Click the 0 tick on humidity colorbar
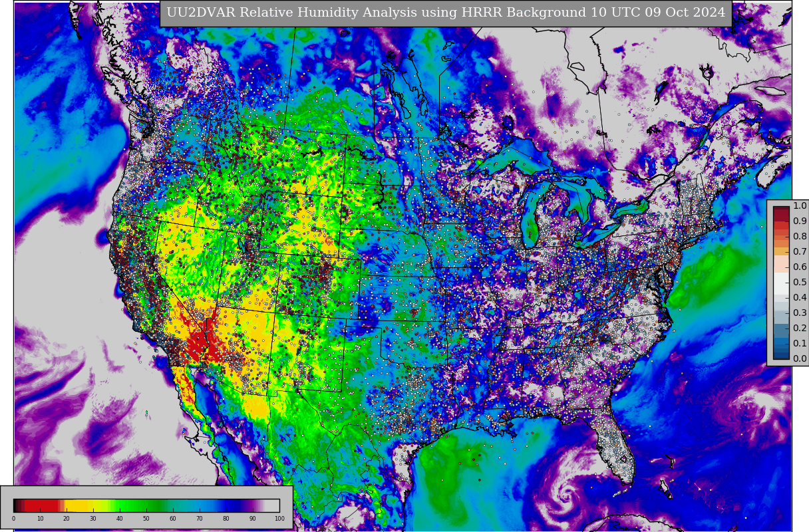809x532 pixels. [x=13, y=519]
